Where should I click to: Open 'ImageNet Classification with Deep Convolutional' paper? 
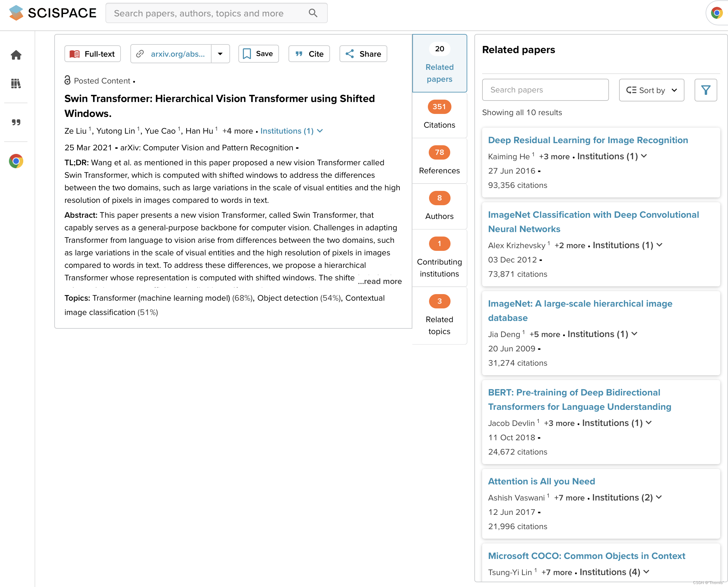tap(593, 222)
